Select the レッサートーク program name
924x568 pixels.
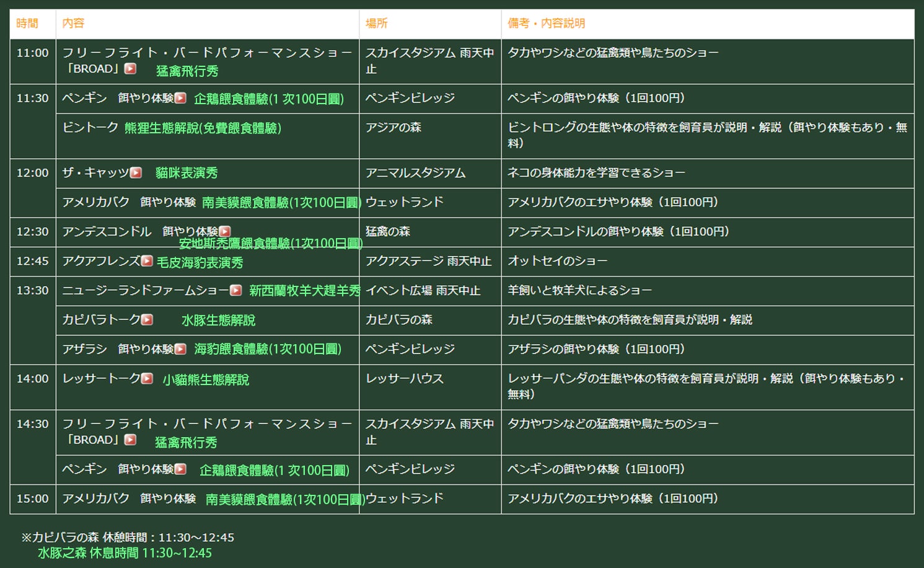point(101,378)
